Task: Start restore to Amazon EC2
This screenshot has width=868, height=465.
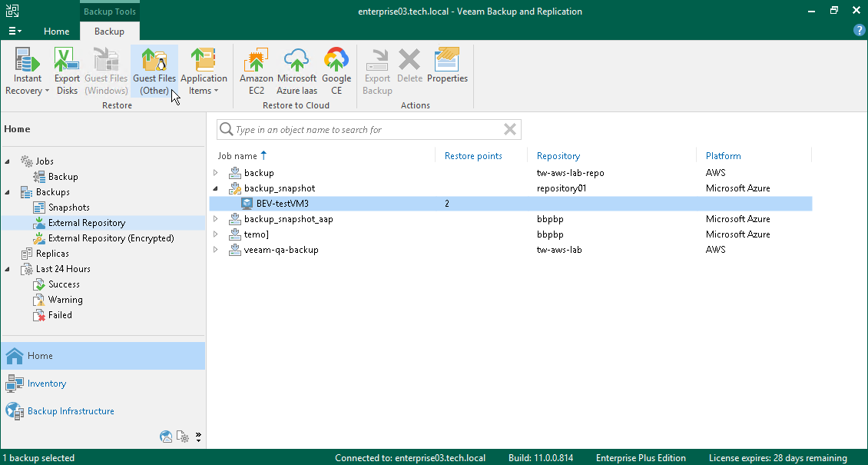Action: click(257, 72)
